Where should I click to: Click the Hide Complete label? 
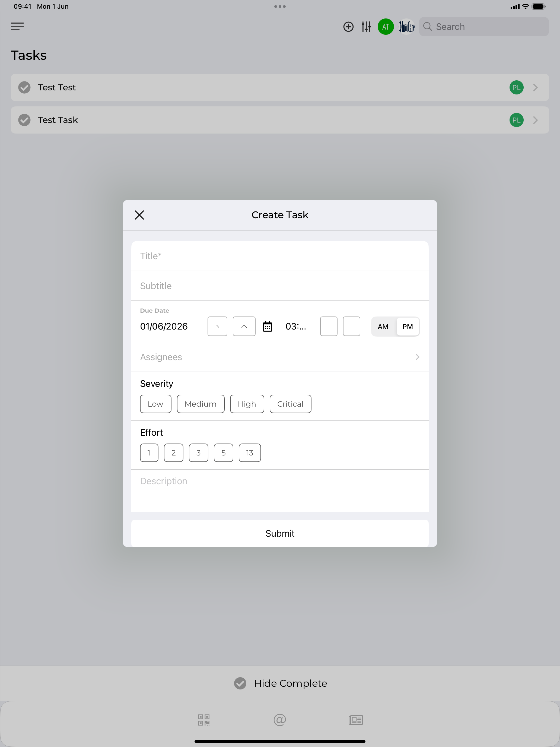(x=291, y=683)
